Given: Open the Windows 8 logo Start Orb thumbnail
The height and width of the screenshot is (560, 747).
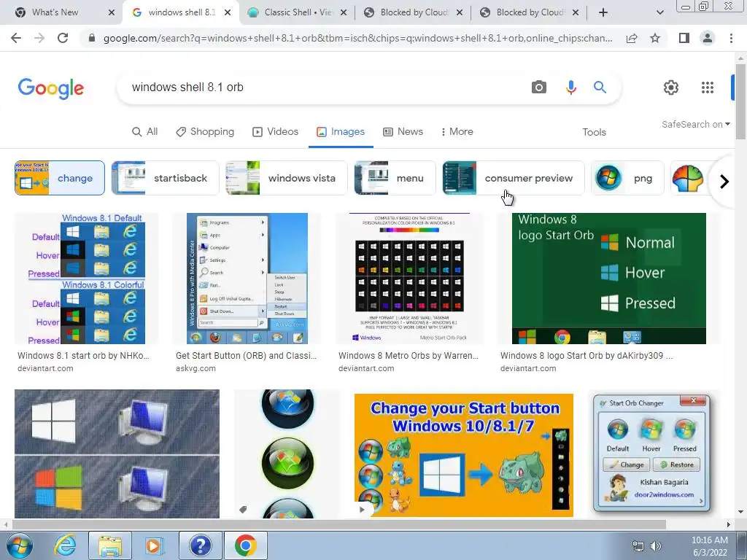Looking at the screenshot, I should [609, 279].
